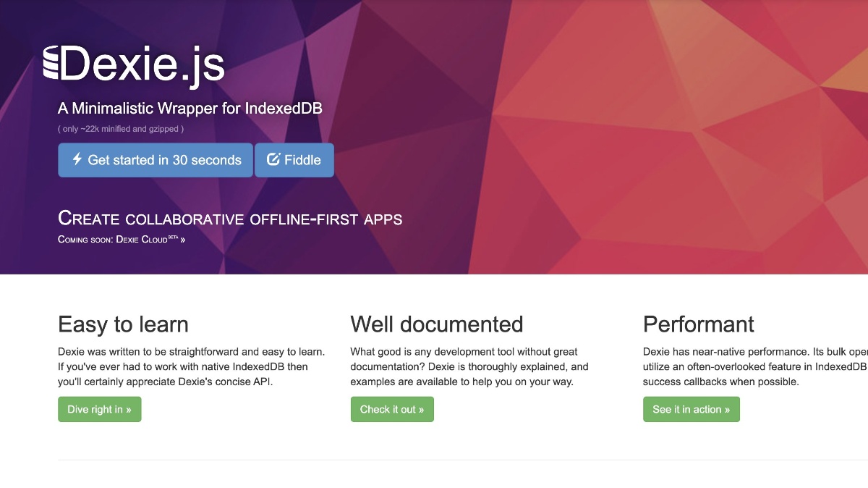The width and height of the screenshot is (868, 488).
Task: Click the Well documented heading
Action: 437,324
